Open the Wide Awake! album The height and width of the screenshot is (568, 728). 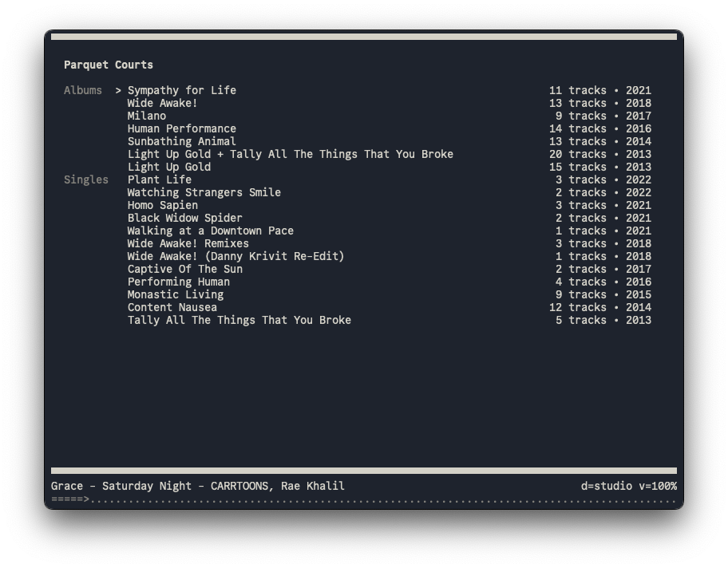[x=162, y=103]
